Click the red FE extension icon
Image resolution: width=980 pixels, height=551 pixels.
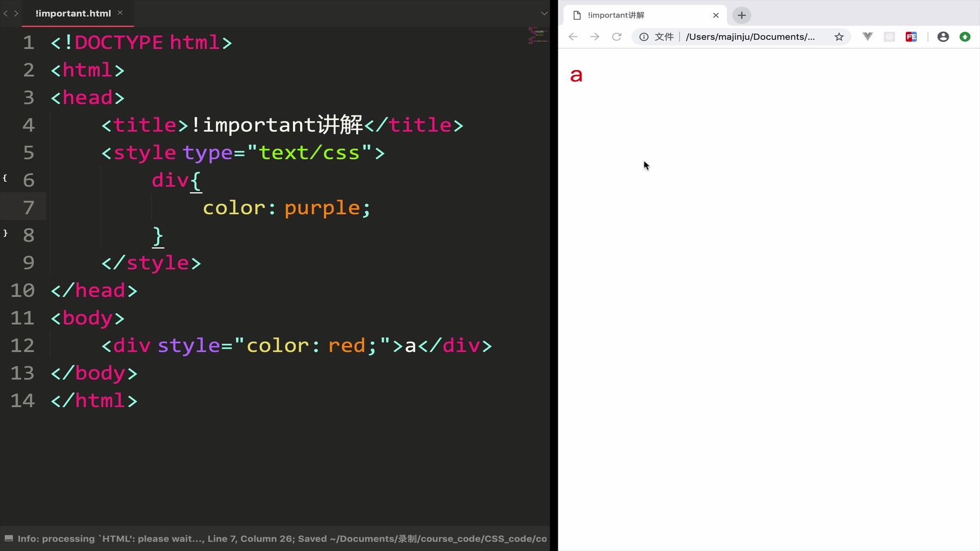coord(911,37)
